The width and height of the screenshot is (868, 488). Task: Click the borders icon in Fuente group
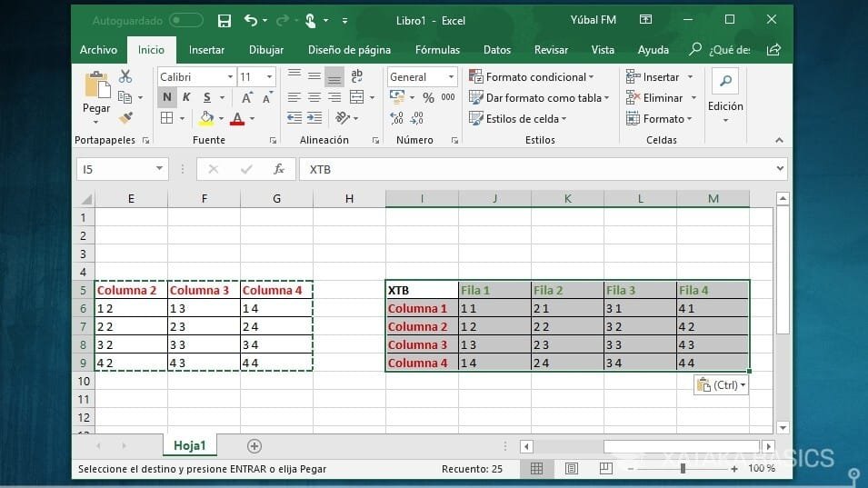point(166,118)
